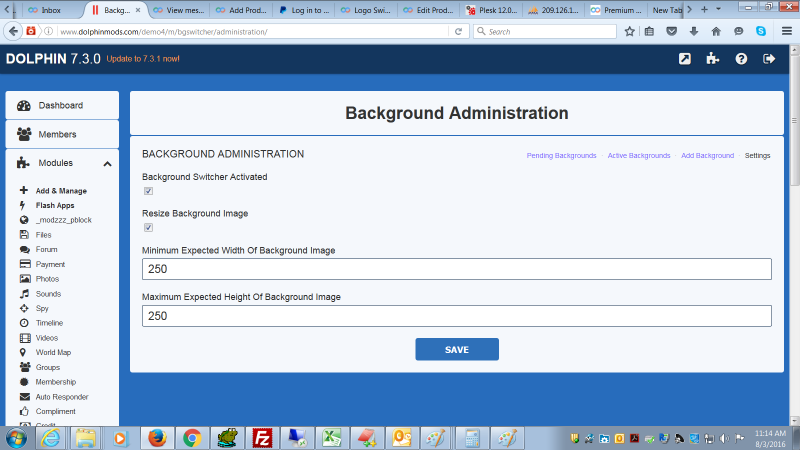The height and width of the screenshot is (450, 800).
Task: Go back with browser back arrow
Action: click(14, 32)
